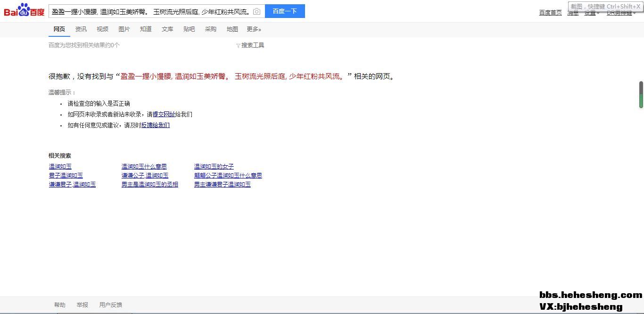The height and width of the screenshot is (314, 644).
Task: Select the 地图 tab
Action: 232,29
